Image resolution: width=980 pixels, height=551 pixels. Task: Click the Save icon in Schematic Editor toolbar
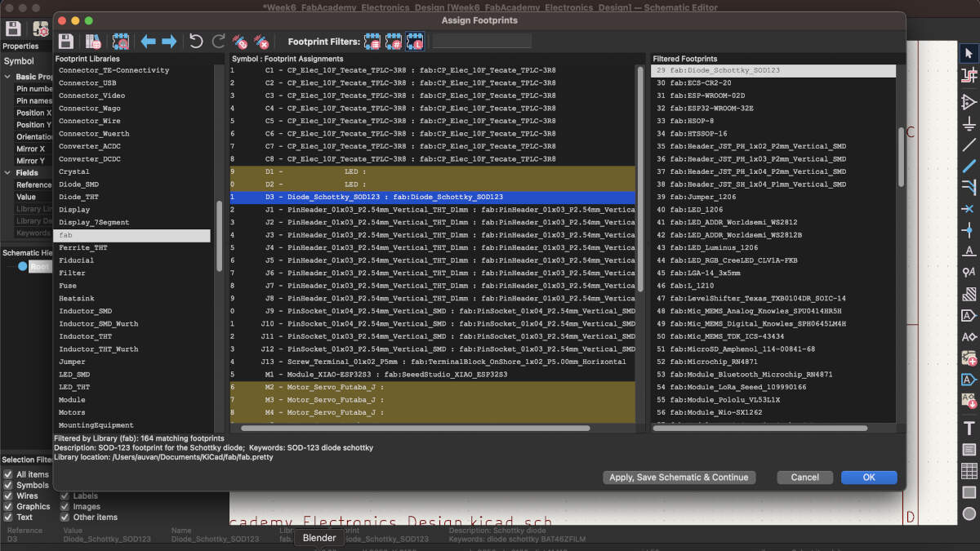13,28
